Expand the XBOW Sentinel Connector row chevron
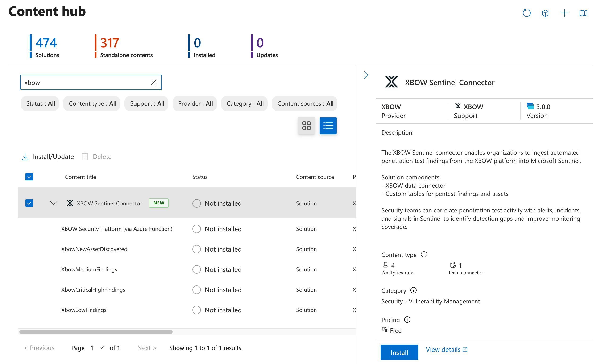The image size is (597, 364). coord(54,203)
